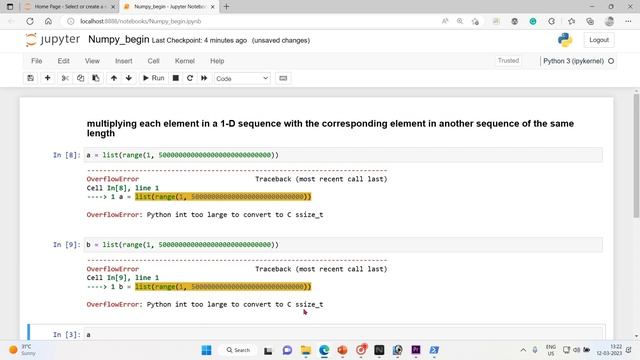Open the File menu
The height and width of the screenshot is (360, 640).
coord(37,61)
